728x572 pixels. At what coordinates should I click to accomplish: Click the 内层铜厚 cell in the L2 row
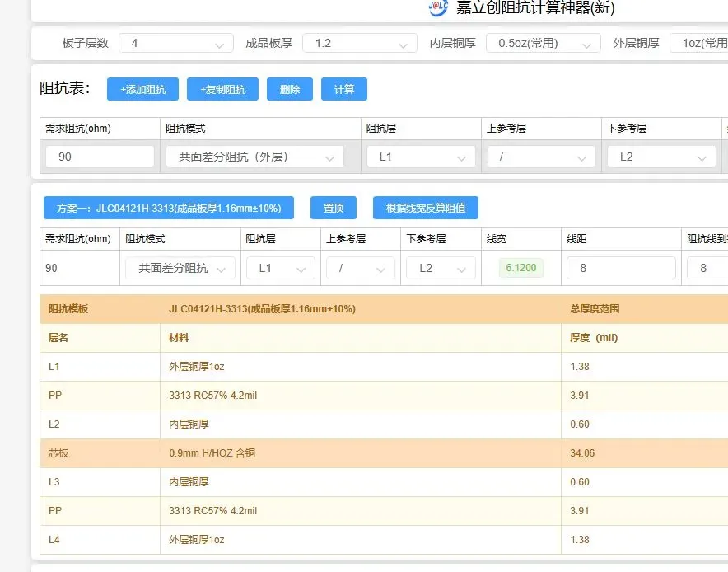tap(360, 424)
